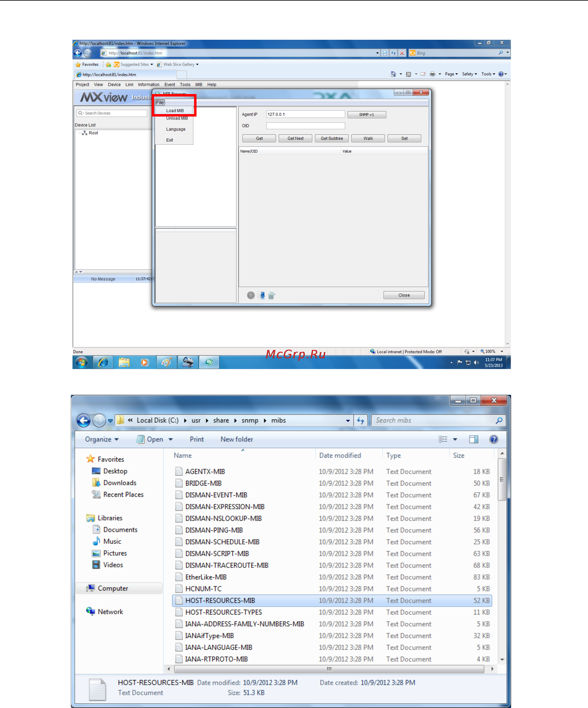Click Paint taskbar icon
The width and height of the screenshot is (588, 708).
(x=166, y=362)
